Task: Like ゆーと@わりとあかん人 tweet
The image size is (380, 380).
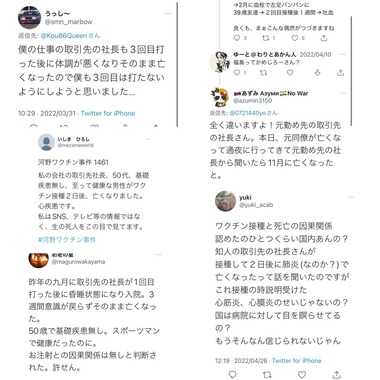Action: [x=290, y=72]
